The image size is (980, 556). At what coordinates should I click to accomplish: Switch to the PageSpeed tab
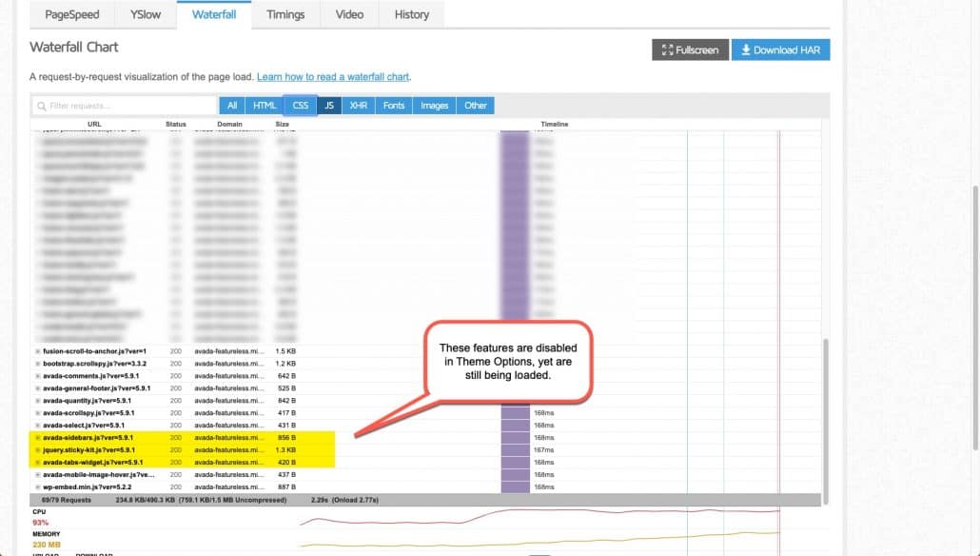pyautogui.click(x=70, y=14)
